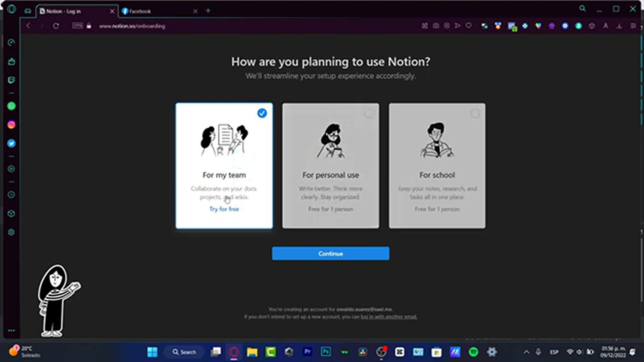Screen dimensions: 644x362
Task: Open the purple puzzle extension icon
Action: click(552, 26)
